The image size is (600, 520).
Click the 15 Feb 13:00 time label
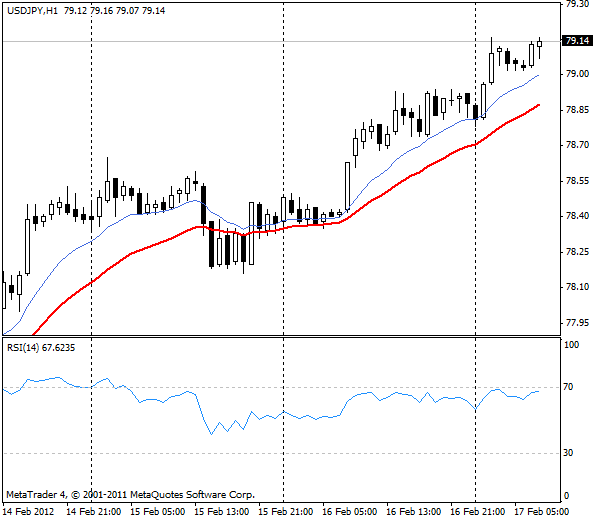(222, 512)
